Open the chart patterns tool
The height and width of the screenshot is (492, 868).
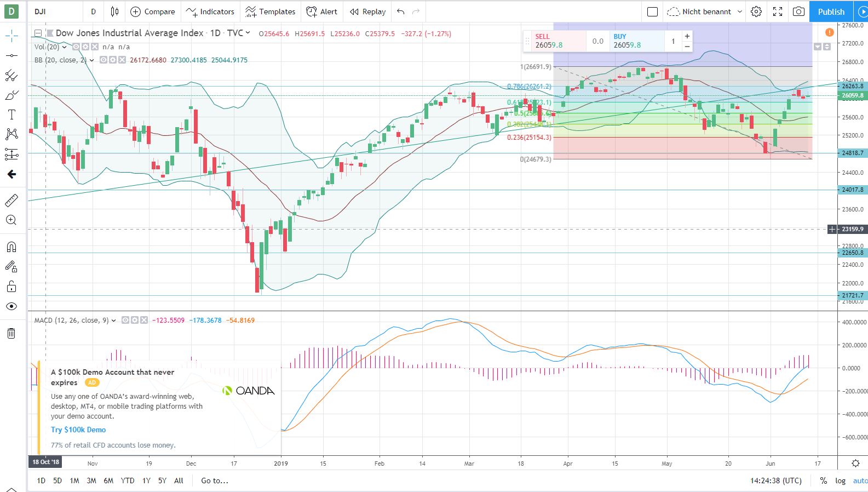(12, 134)
